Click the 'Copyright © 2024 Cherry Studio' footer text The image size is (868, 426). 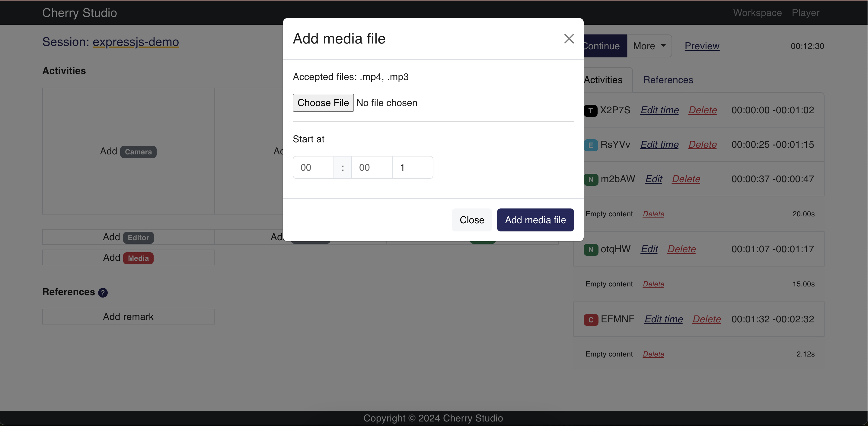[x=433, y=418]
